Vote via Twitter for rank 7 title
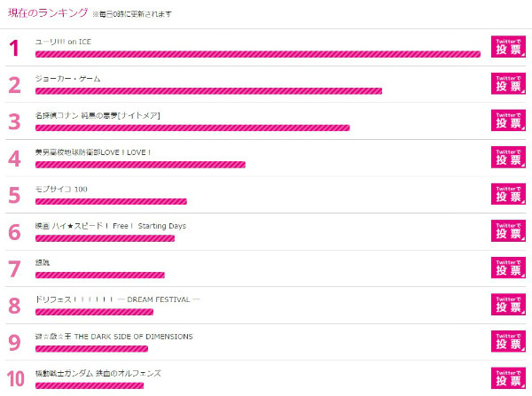Viewport: 532px width, 396px height. (x=508, y=268)
